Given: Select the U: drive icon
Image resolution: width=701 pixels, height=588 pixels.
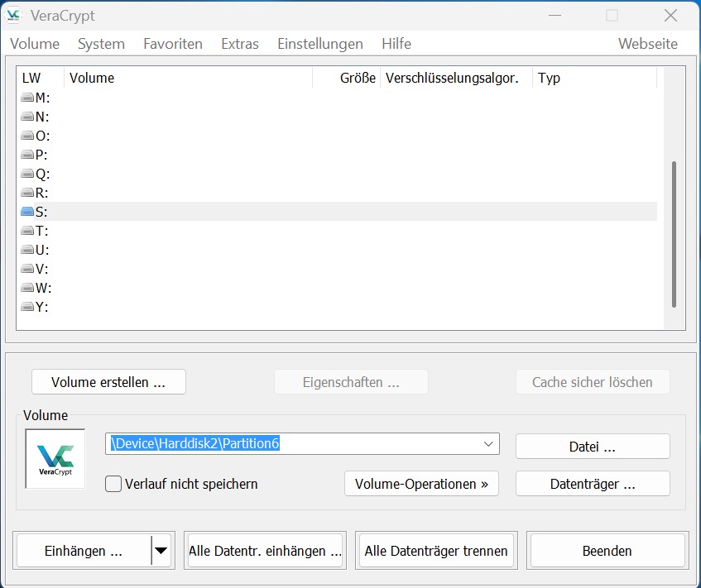Looking at the screenshot, I should click(x=27, y=249).
